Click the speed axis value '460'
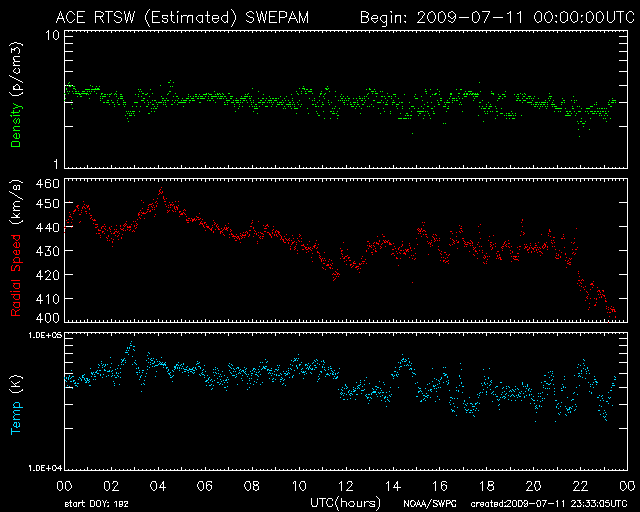 (48, 184)
